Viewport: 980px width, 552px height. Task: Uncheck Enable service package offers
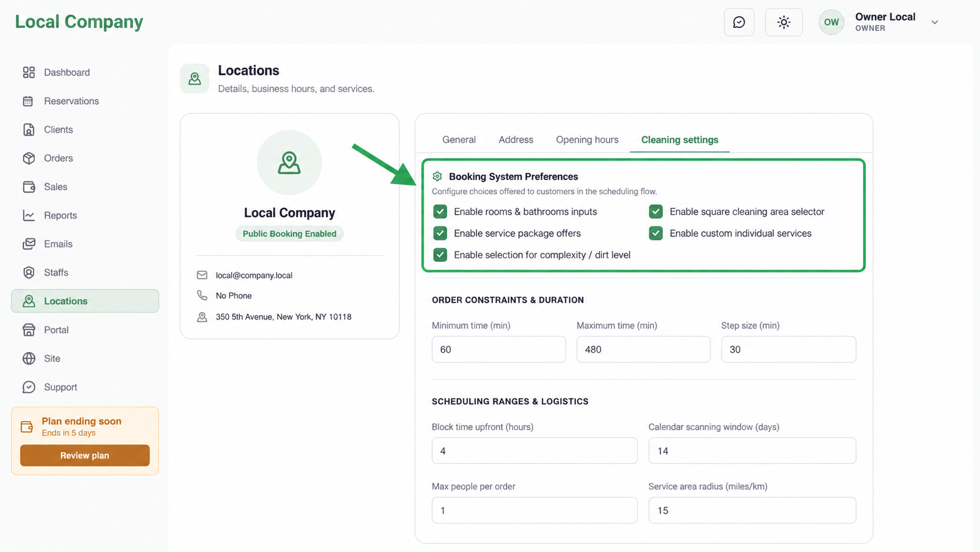coord(440,233)
